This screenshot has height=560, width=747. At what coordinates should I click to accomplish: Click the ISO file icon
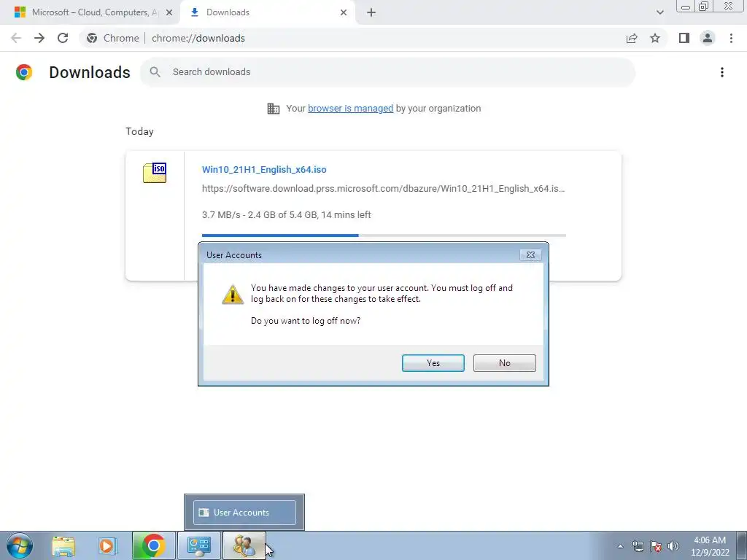pos(155,172)
